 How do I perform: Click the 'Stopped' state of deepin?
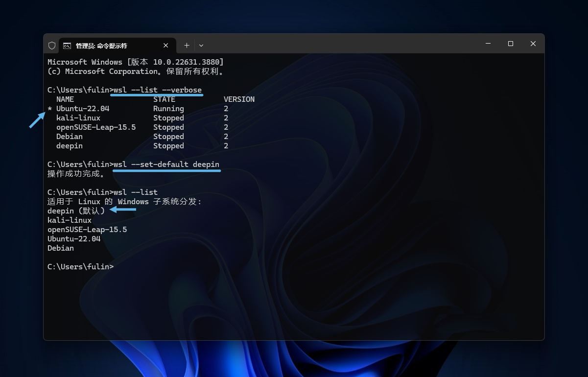[168, 146]
